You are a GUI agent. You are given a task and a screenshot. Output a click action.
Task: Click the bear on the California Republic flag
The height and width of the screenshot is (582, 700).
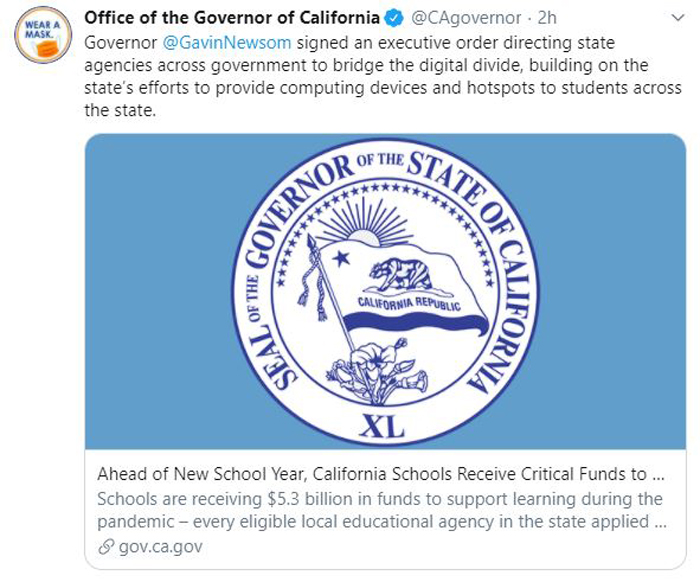[x=401, y=275]
